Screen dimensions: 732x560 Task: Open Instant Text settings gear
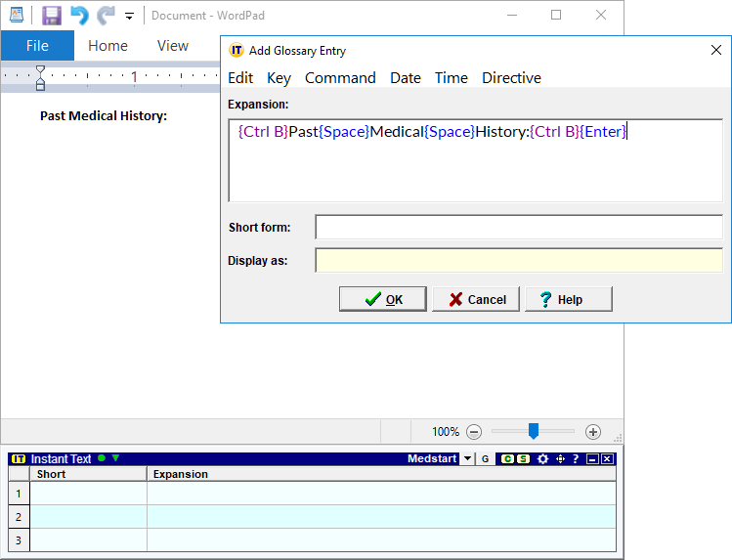(542, 459)
